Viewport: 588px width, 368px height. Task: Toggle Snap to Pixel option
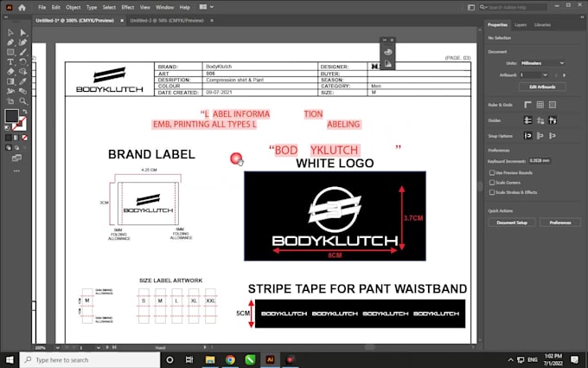pyautogui.click(x=540, y=136)
